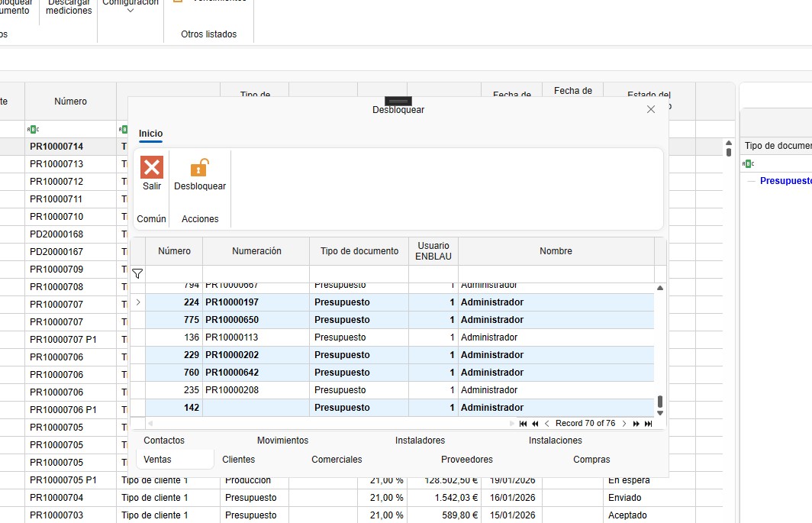812x523 pixels.
Task: Open the Configuración dropdown in the ribbon
Action: tap(130, 9)
